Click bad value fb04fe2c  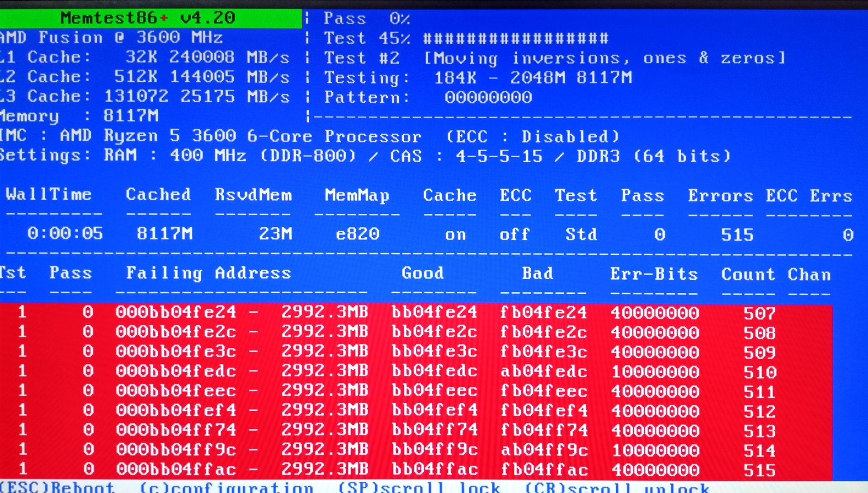tap(544, 332)
